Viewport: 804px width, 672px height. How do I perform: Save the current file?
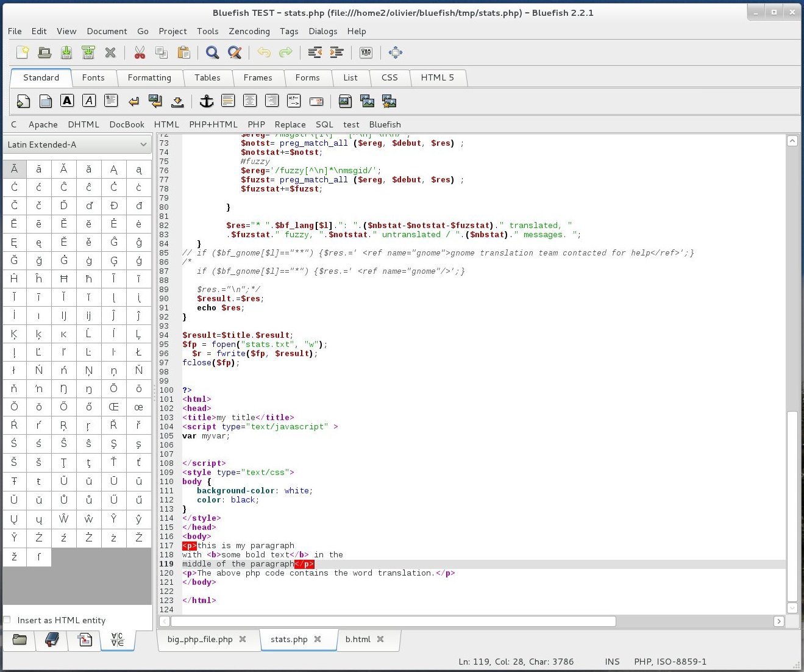[66, 52]
